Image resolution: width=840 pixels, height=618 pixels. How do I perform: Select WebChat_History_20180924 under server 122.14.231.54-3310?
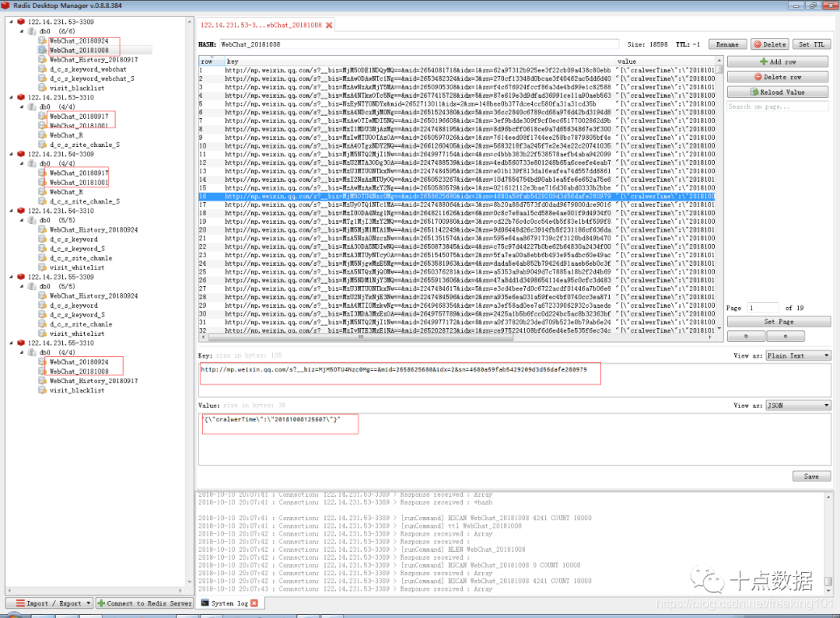[94, 230]
